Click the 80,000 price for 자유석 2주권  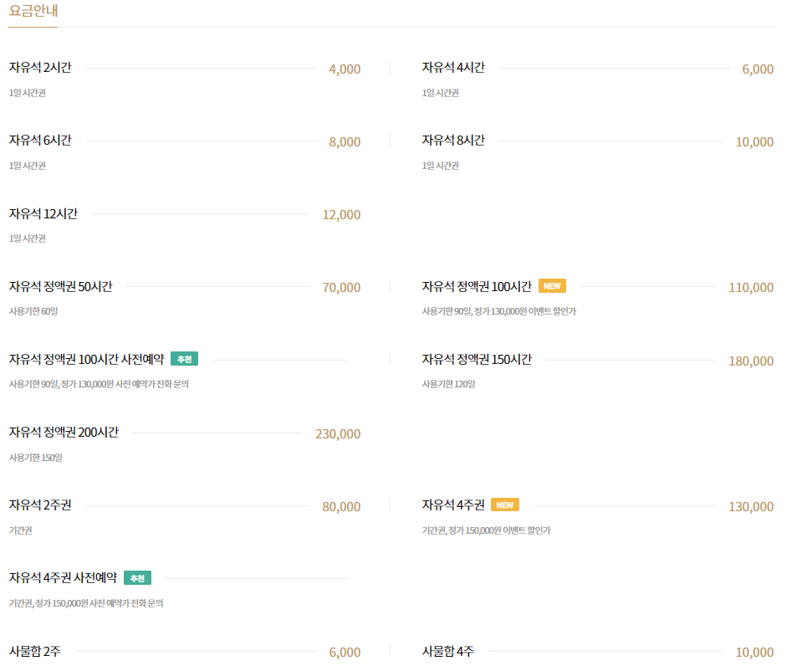point(341,507)
